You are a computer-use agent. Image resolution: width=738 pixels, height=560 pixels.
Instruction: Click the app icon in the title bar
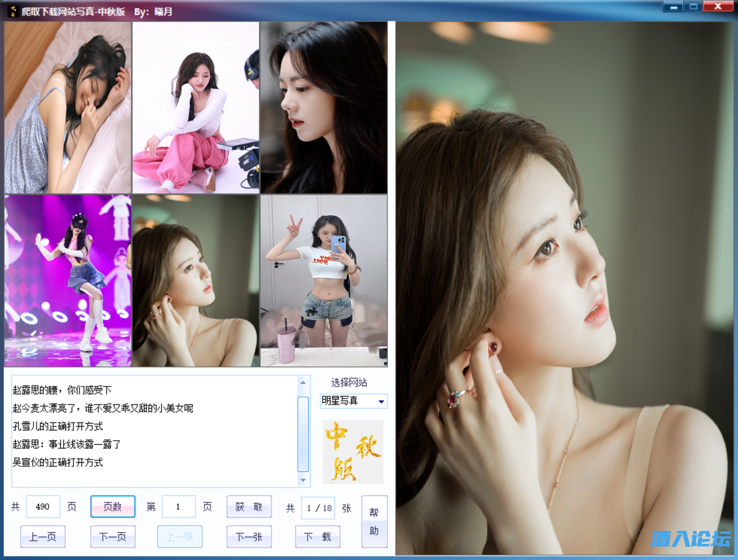[13, 11]
